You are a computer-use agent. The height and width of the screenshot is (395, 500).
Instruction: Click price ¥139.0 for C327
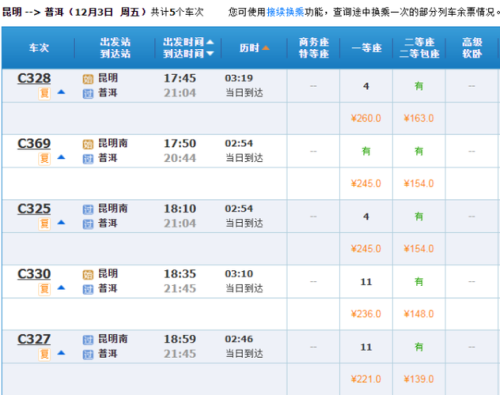(x=419, y=379)
